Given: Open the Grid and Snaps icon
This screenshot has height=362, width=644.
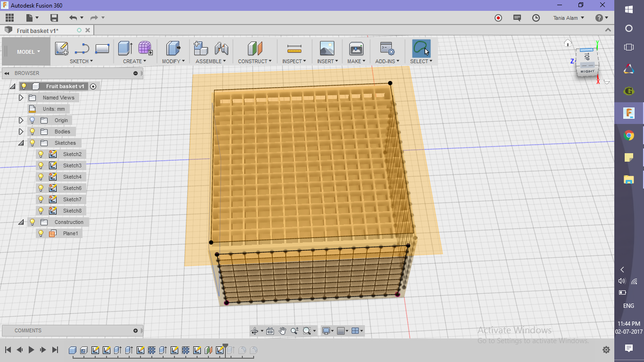Looking at the screenshot, I should (342, 331).
